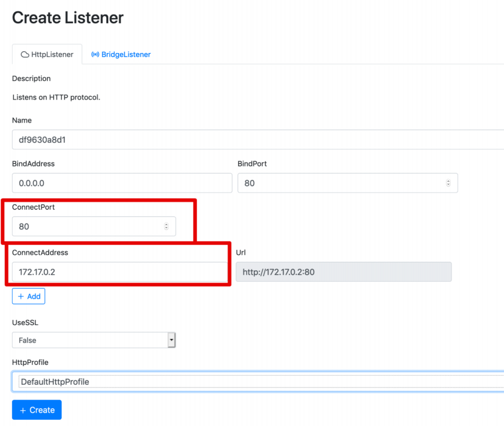
Task: Focus the Name field containing df9630a8d1
Action: 256,139
